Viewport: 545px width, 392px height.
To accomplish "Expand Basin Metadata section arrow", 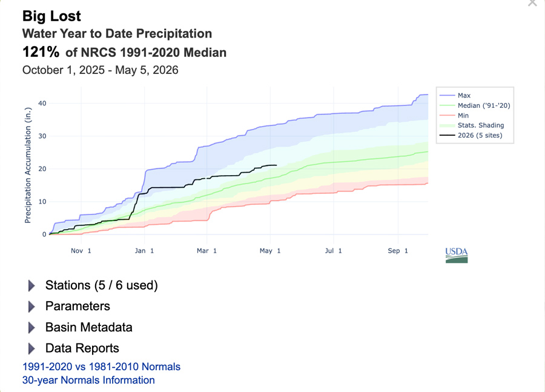I will coord(31,328).
